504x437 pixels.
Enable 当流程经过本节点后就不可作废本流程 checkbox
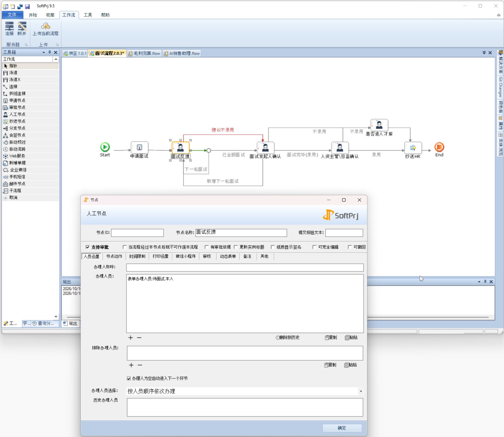125,247
